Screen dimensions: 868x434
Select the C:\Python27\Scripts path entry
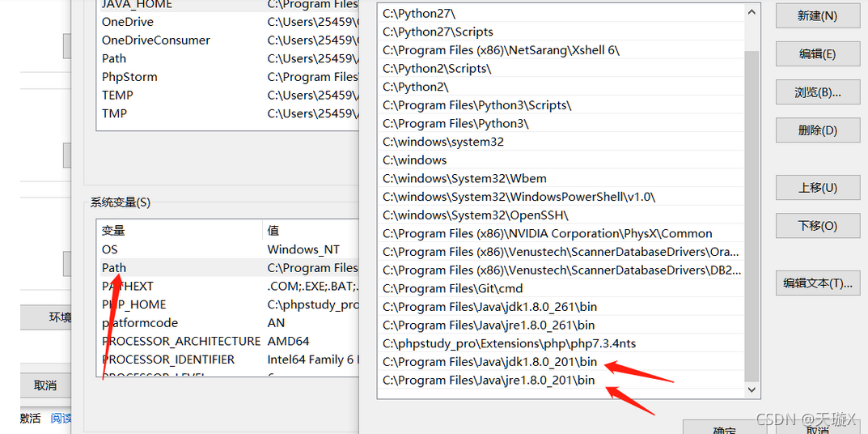438,32
